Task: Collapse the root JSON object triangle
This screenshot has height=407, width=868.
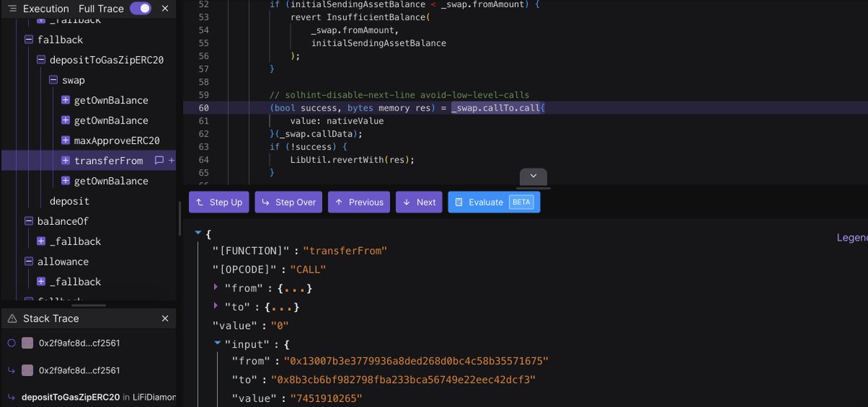Action: click(197, 234)
